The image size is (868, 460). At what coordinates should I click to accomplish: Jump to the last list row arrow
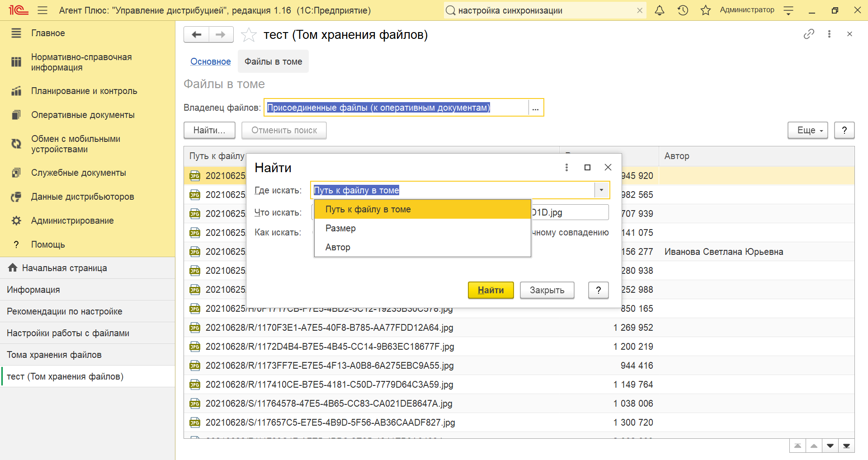846,446
